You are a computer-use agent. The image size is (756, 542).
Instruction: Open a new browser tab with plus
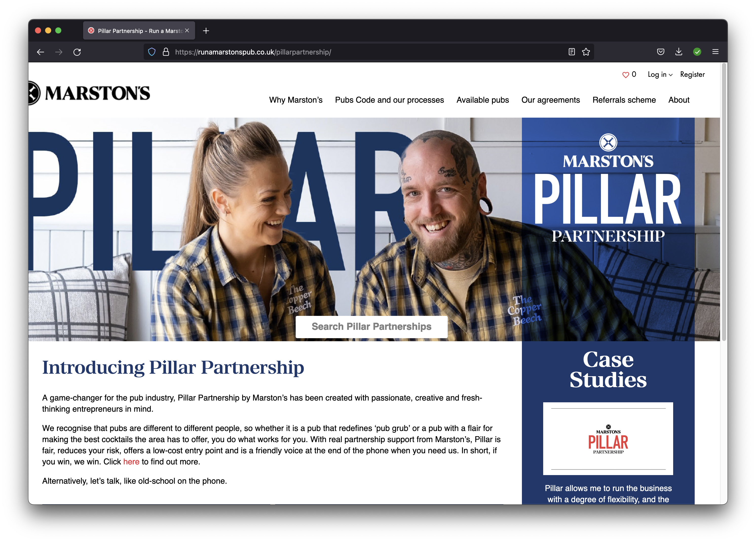coord(206,31)
